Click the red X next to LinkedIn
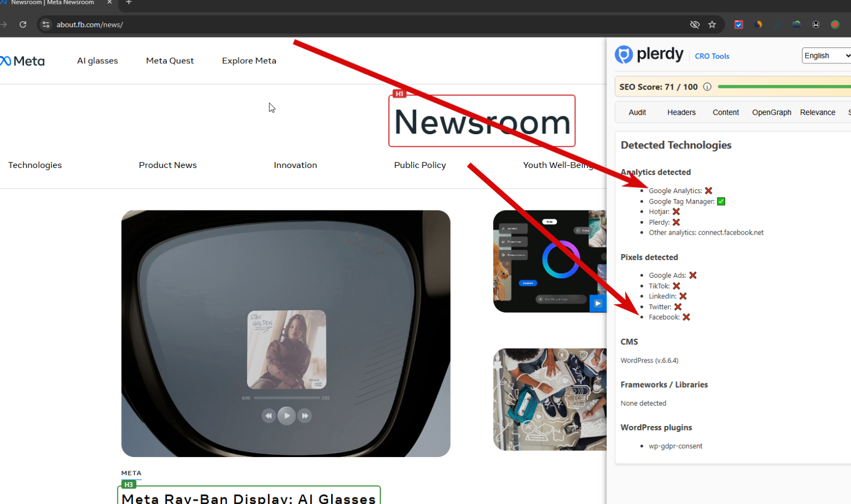The image size is (851, 504). pyautogui.click(x=683, y=296)
